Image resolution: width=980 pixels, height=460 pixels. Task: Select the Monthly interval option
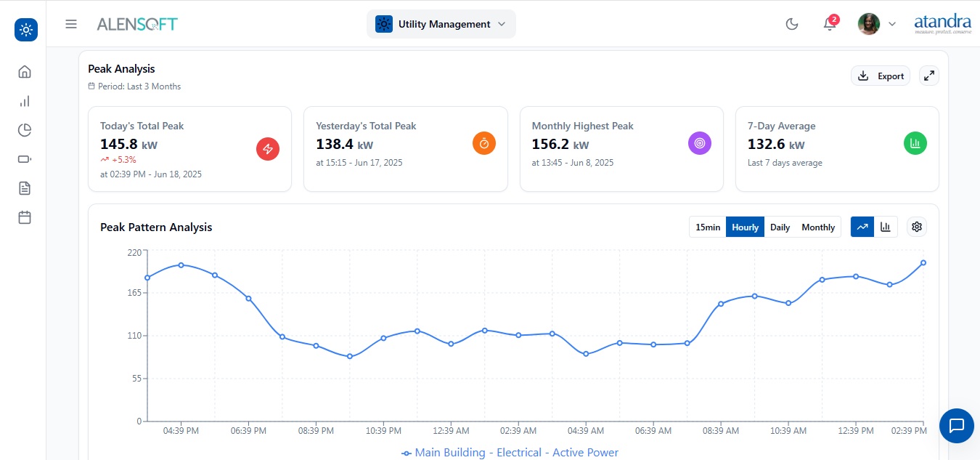click(818, 227)
